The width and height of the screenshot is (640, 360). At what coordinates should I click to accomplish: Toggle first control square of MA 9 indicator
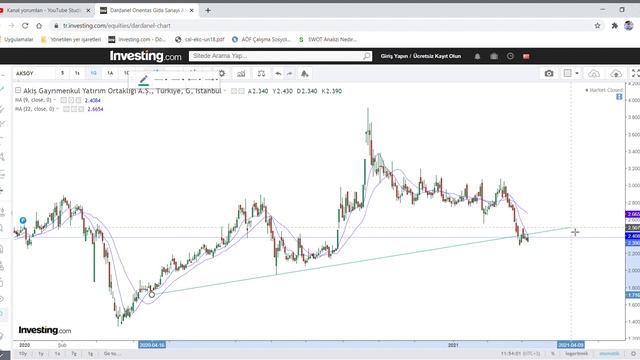tap(63, 100)
